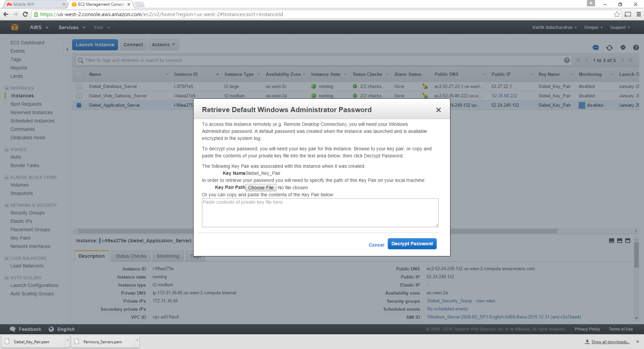Click alarm icon for Siebel_Web_Gateway_Server row
Viewport: 644px width, 349px height.
click(x=425, y=96)
